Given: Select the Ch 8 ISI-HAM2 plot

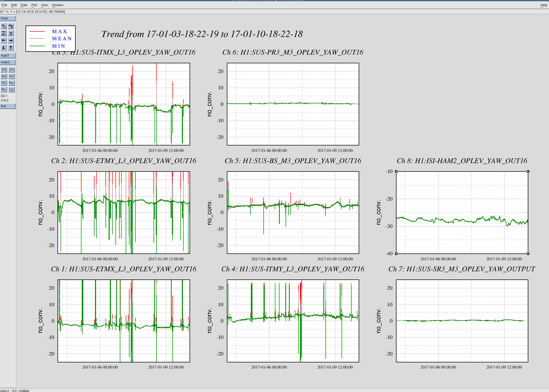Looking at the screenshot, I should [462, 213].
